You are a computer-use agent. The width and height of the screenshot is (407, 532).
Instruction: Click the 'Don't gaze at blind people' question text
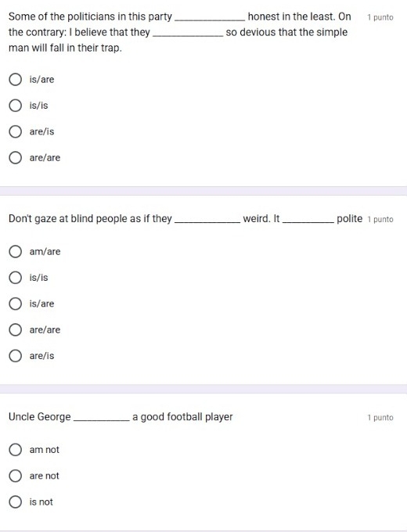coord(185,219)
